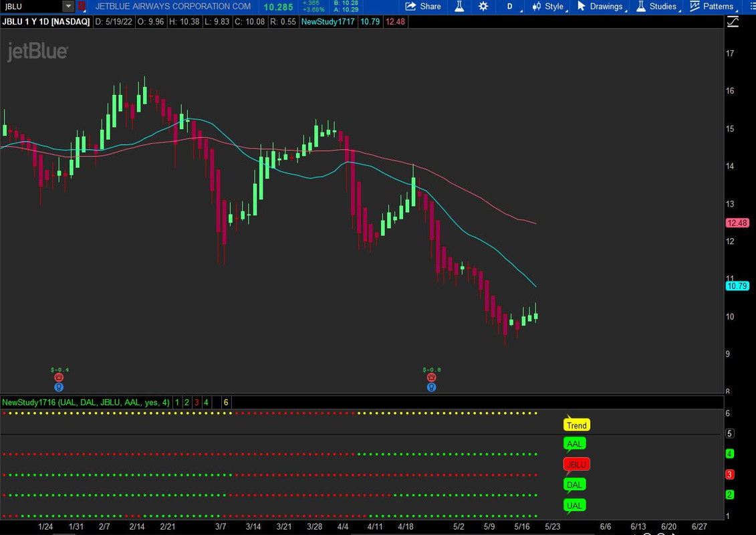Click the R: 0.55 range value
Image resolution: width=756 pixels, height=535 pixels.
(x=283, y=21)
